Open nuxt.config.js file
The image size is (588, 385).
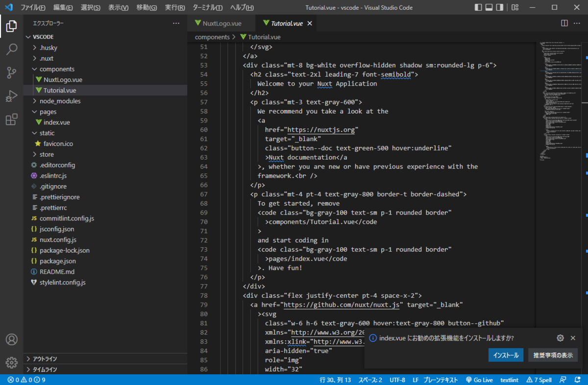point(105,240)
